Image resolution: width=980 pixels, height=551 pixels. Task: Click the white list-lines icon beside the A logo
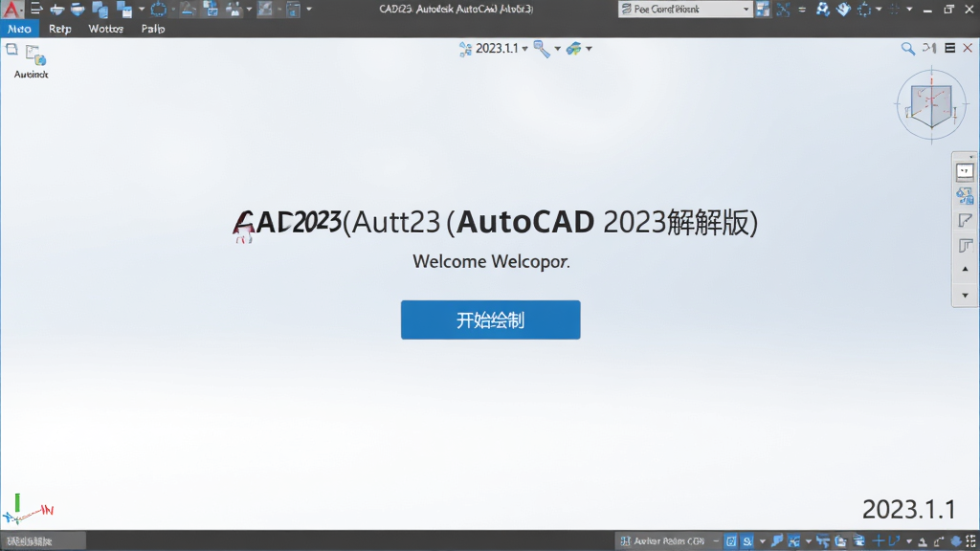coord(36,9)
